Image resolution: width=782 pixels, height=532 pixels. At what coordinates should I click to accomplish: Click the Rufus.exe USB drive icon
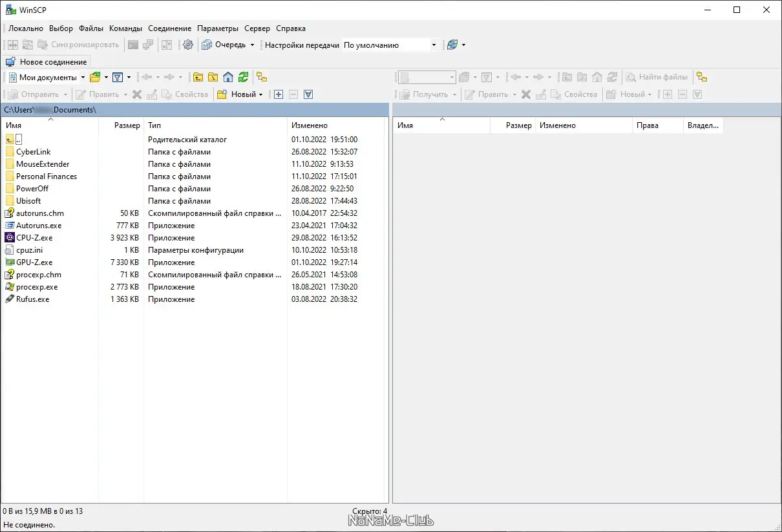coord(10,299)
